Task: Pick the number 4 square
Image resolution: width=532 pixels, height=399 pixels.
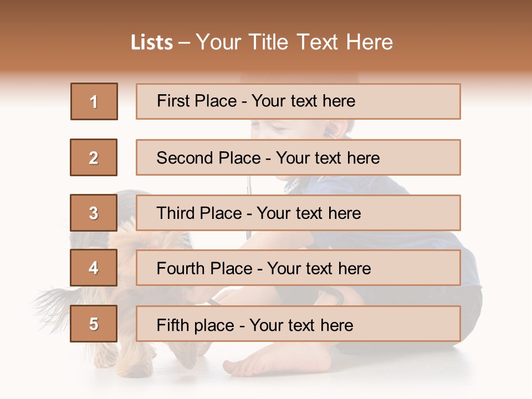Action: [x=94, y=268]
